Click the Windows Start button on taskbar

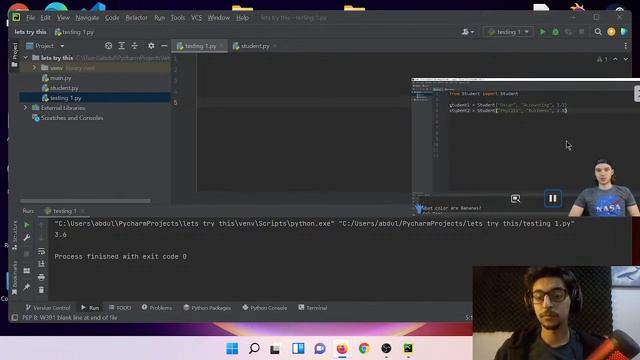click(x=232, y=349)
